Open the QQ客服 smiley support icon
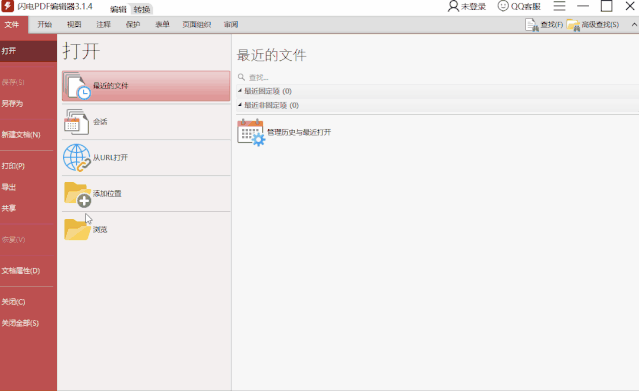Image resolution: width=639 pixels, height=391 pixels. (503, 6)
